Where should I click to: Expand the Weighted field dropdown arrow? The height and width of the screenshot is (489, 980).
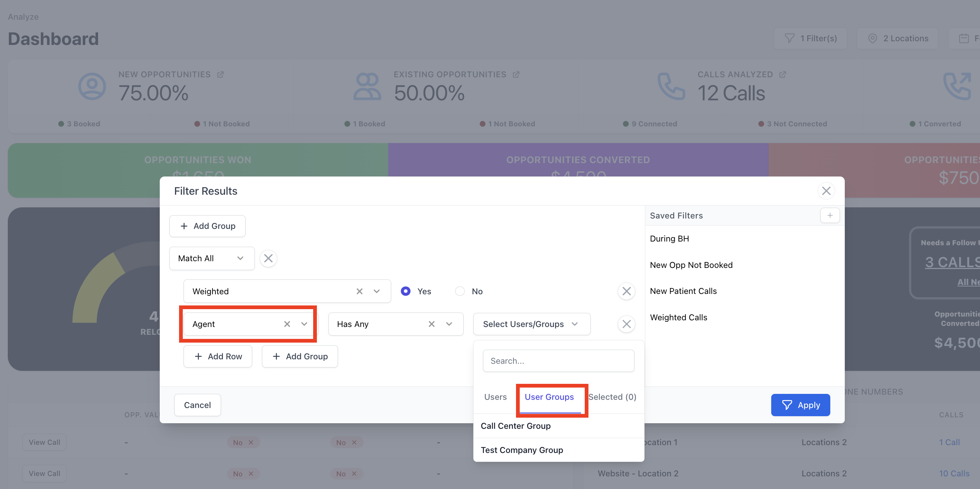click(x=377, y=291)
